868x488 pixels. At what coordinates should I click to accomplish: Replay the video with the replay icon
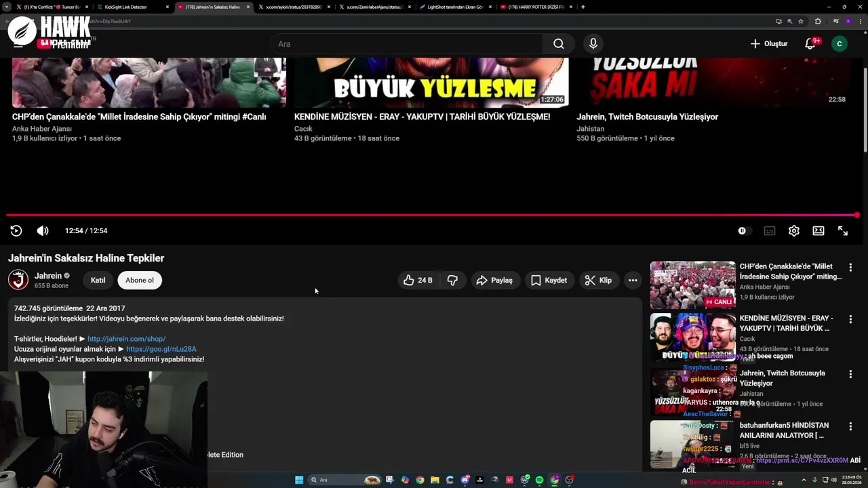click(x=16, y=230)
